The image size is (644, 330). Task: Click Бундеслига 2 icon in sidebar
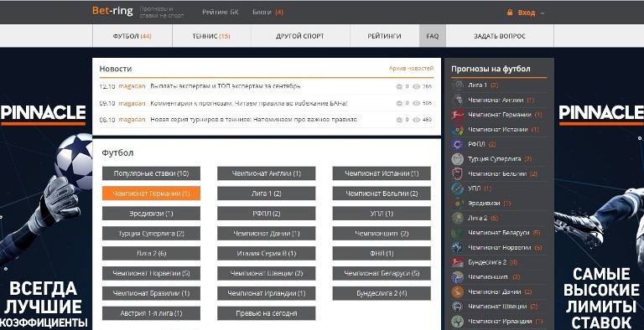pos(458,262)
